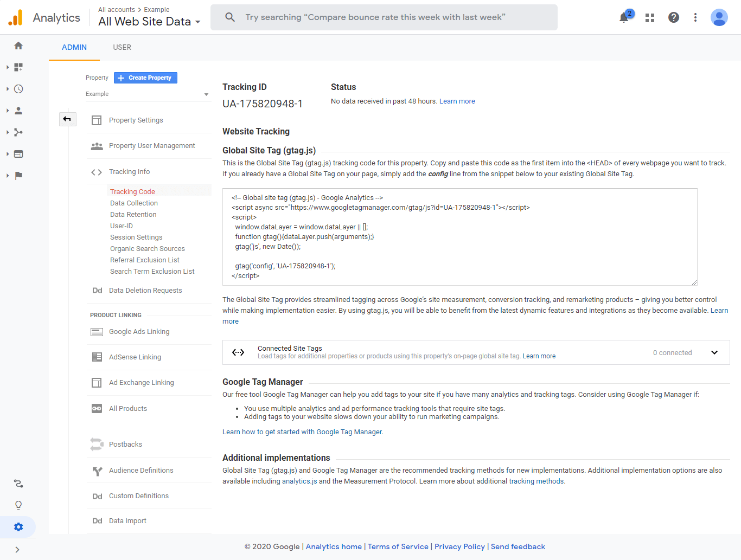Screen dimensions: 741x560
Task: Click the Property User Management people icon
Action: tap(97, 146)
